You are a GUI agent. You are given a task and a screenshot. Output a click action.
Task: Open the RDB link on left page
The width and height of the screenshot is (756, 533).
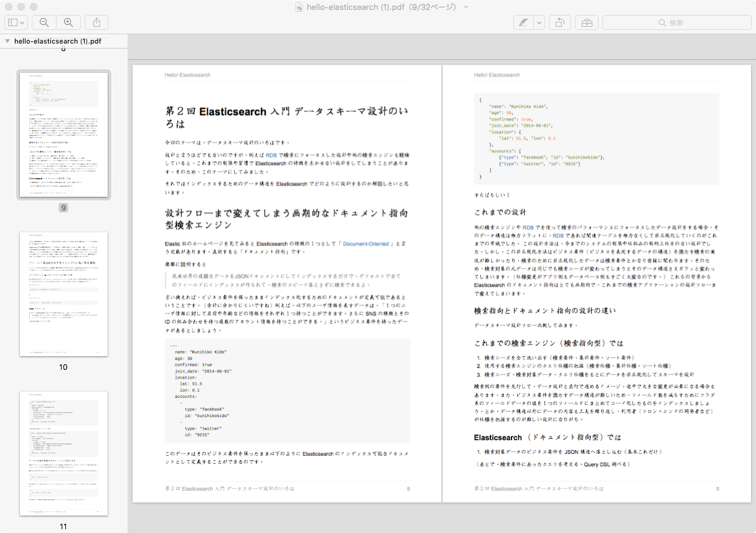tap(271, 154)
